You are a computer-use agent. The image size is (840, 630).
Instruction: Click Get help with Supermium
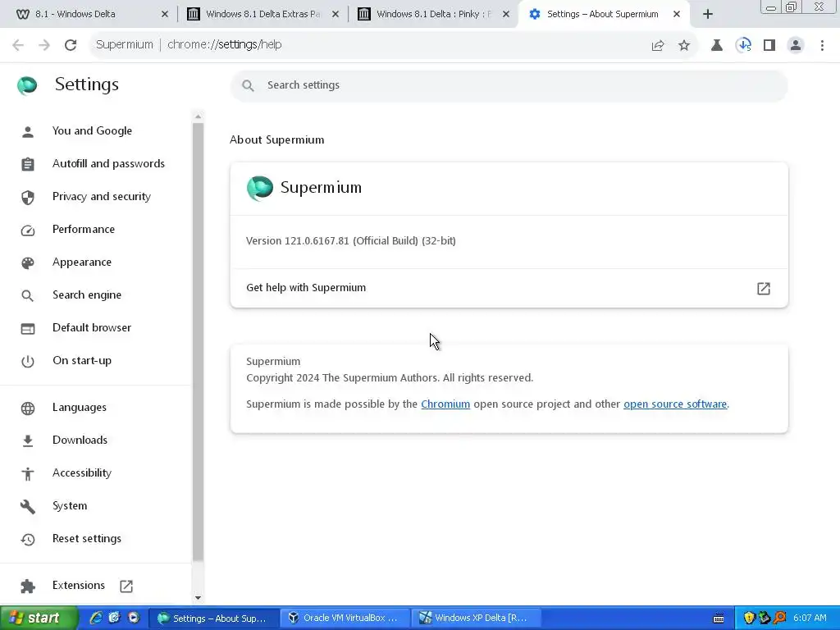click(x=509, y=288)
